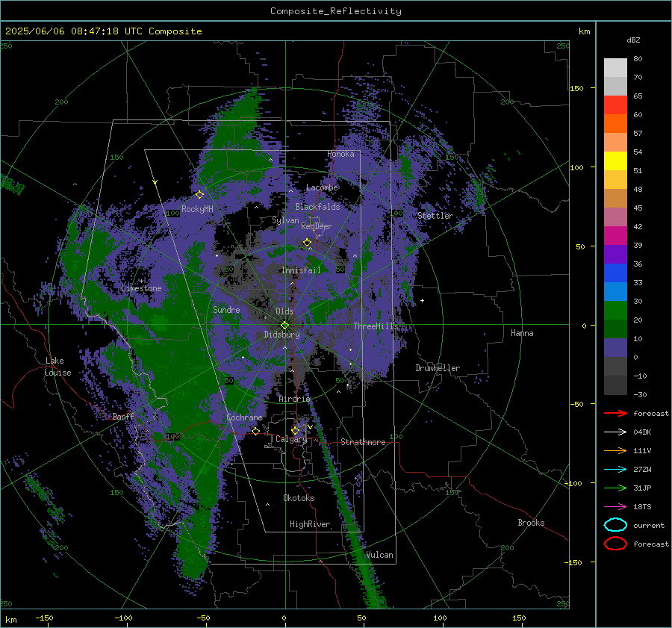Click the Sundre town label
The height and width of the screenshot is (628, 672).
pos(226,309)
